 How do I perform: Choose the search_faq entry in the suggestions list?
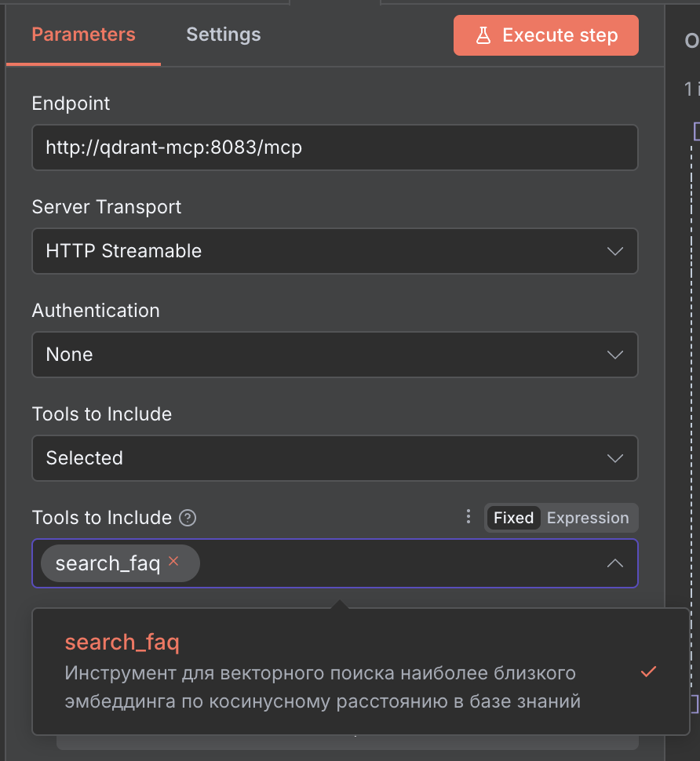click(122, 642)
